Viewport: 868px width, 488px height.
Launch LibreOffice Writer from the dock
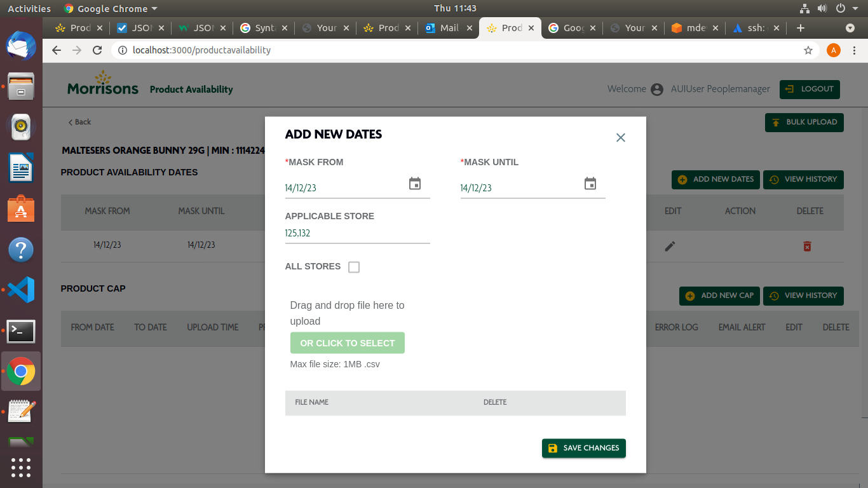click(x=21, y=168)
